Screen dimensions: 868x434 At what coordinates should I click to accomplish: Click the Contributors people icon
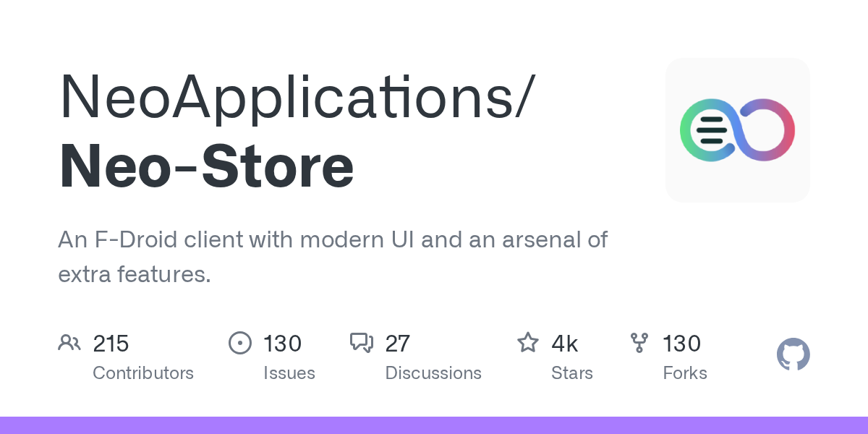(x=69, y=343)
